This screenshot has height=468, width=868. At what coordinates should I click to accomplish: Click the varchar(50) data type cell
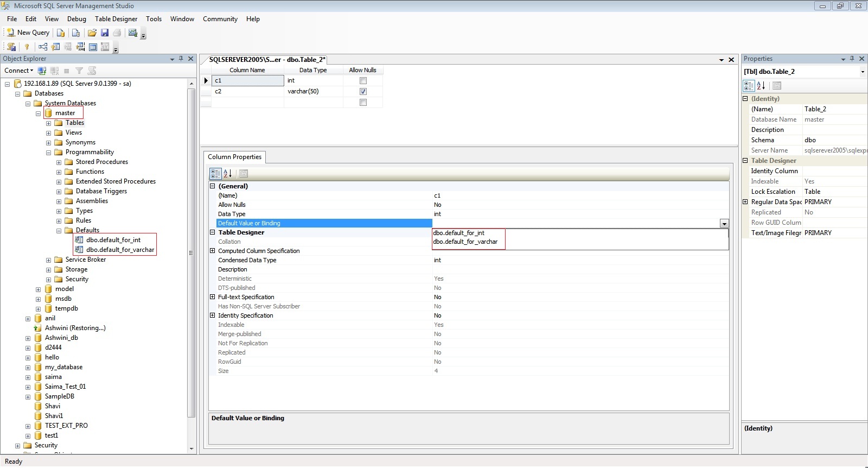coord(314,91)
